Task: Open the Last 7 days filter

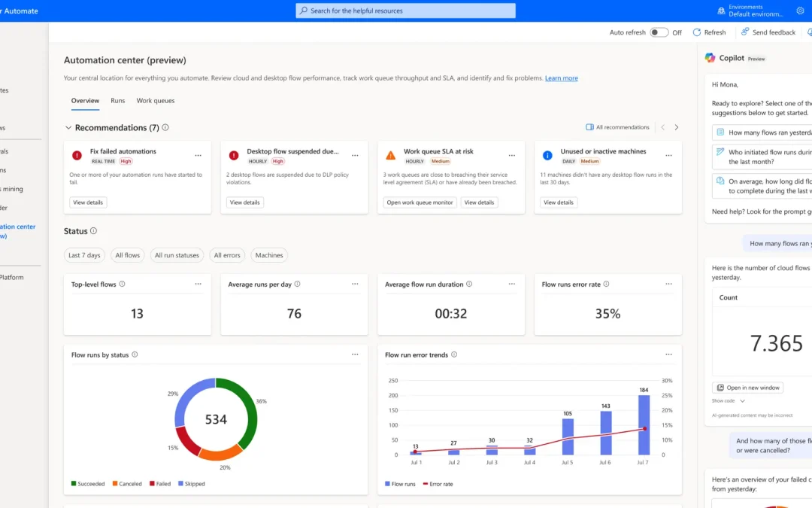Action: (84, 255)
